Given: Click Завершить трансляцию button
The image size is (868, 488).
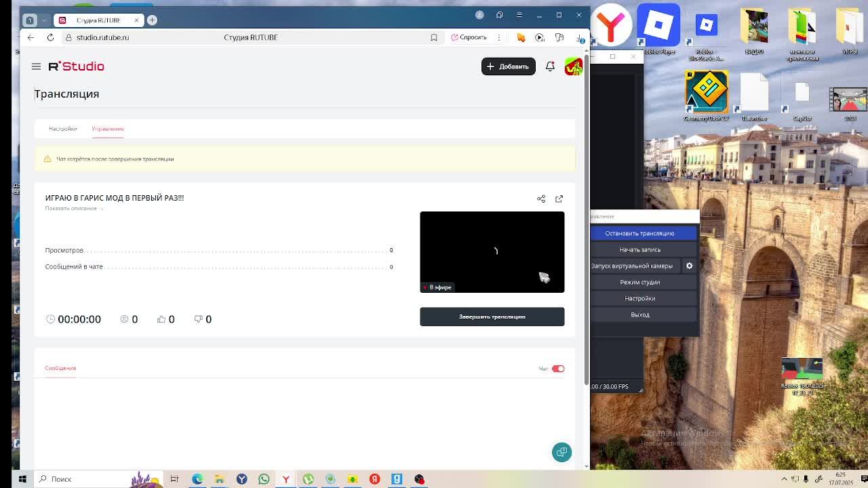Looking at the screenshot, I should coord(492,317).
